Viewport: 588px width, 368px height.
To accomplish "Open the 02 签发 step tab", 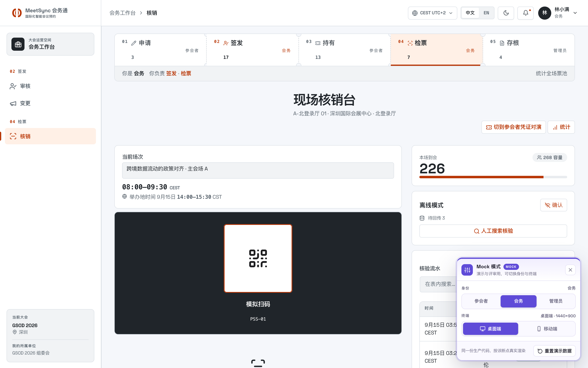I will click(x=252, y=50).
